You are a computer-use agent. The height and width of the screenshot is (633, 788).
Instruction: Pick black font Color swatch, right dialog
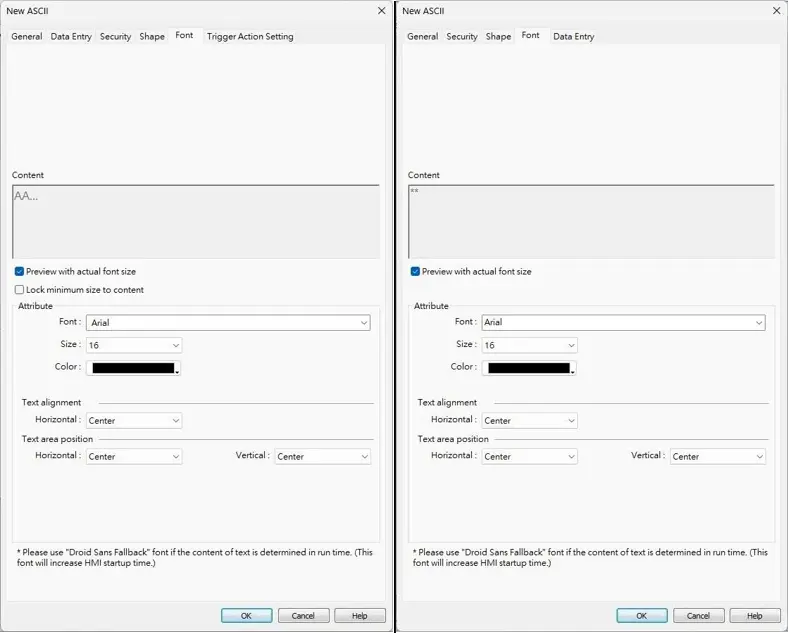[529, 368]
